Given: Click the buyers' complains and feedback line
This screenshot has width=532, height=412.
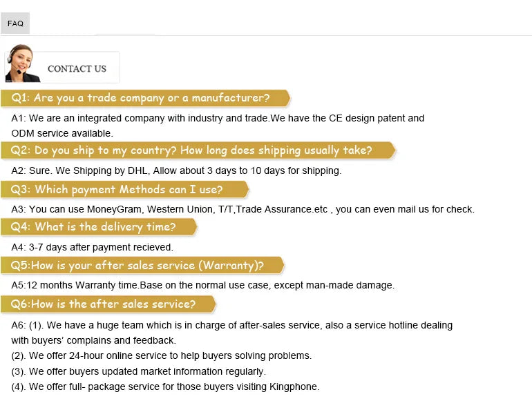Looking at the screenshot, I should 93,340.
